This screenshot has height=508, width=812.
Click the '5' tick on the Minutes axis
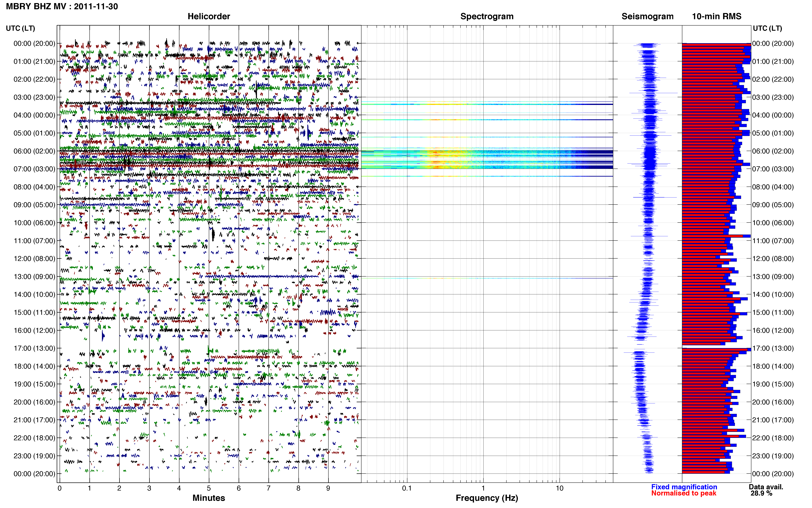click(209, 488)
